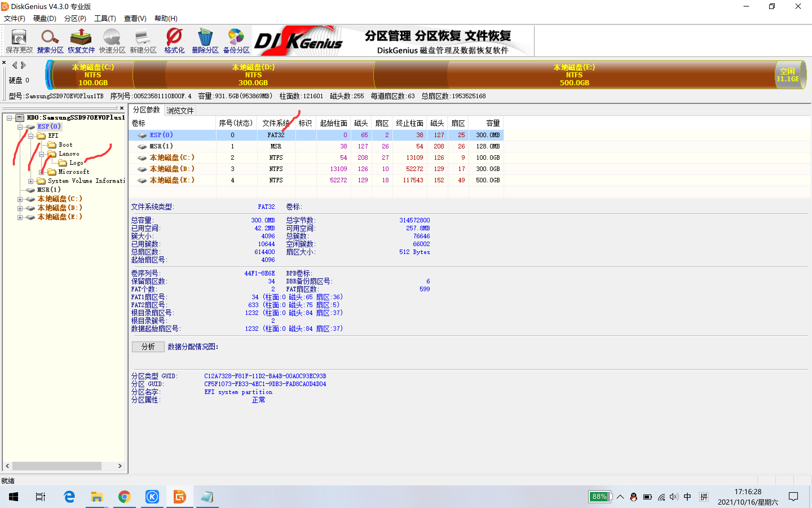Click the 分析 button
The image size is (812, 508).
click(x=148, y=347)
